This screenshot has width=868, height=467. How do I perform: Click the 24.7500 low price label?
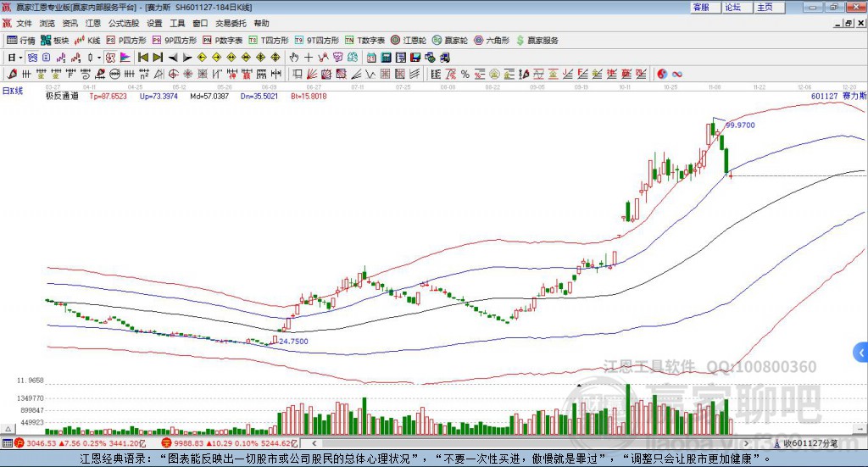(293, 342)
